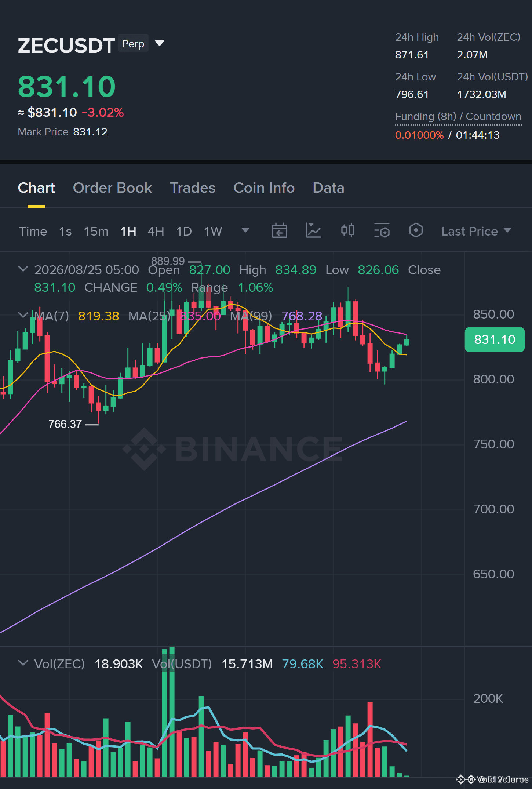This screenshot has width=532, height=789.
Task: Click the volume MA value 95.313K
Action: tap(357, 664)
